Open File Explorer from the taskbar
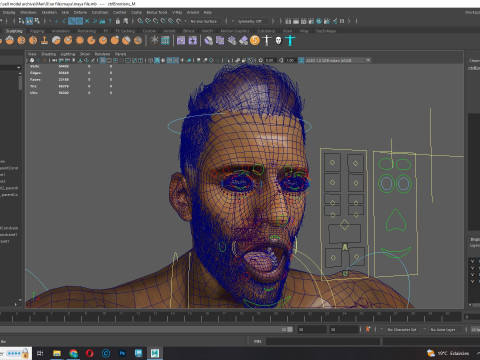 click(x=57, y=353)
